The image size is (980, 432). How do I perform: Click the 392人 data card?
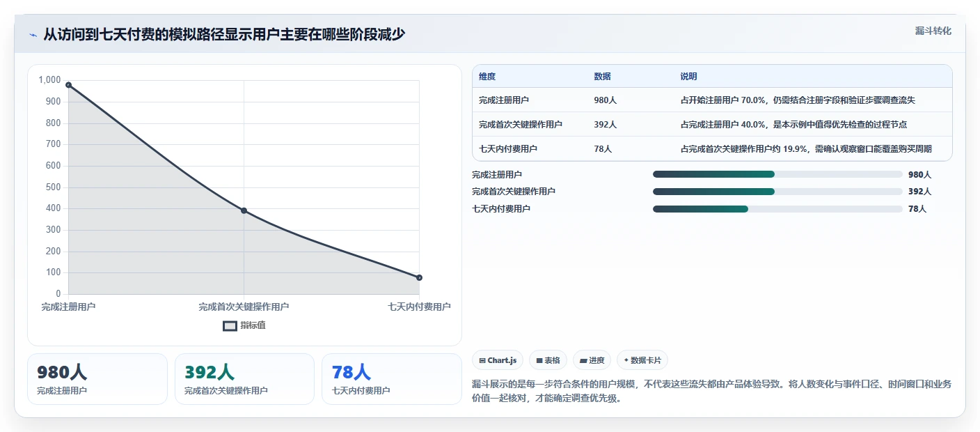pyautogui.click(x=244, y=379)
